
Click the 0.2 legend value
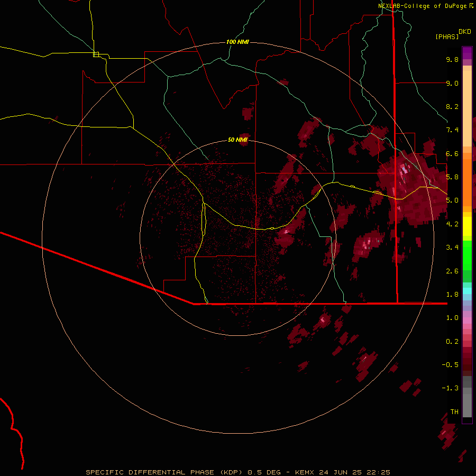pos(452,342)
